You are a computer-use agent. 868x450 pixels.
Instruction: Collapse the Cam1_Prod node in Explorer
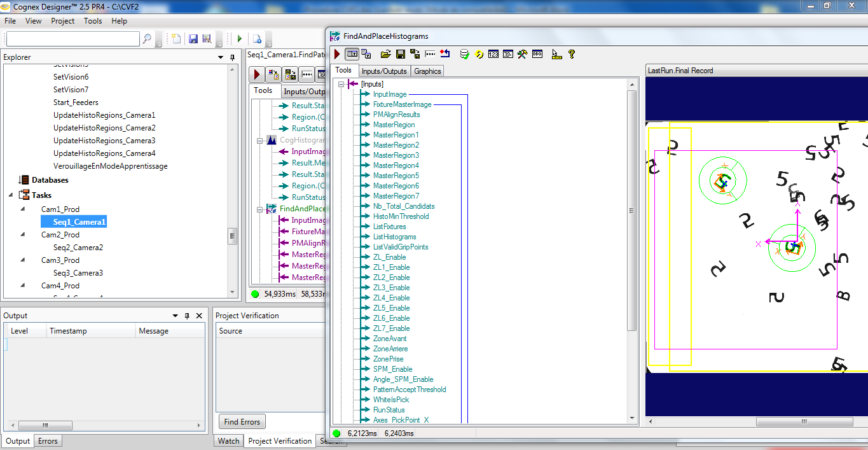pos(24,209)
